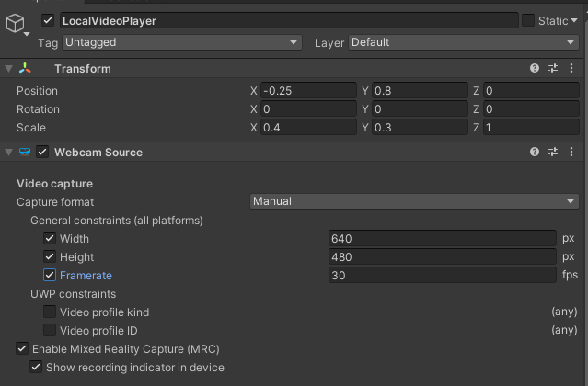Viewport: 588px width, 386px height.
Task: Open Webcam Source three-dot menu
Action: point(571,152)
